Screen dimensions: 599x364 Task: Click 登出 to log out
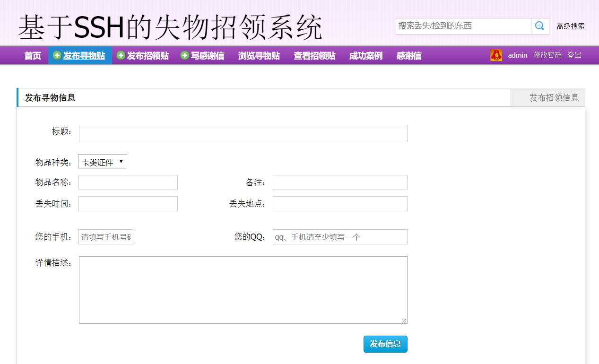click(x=574, y=55)
